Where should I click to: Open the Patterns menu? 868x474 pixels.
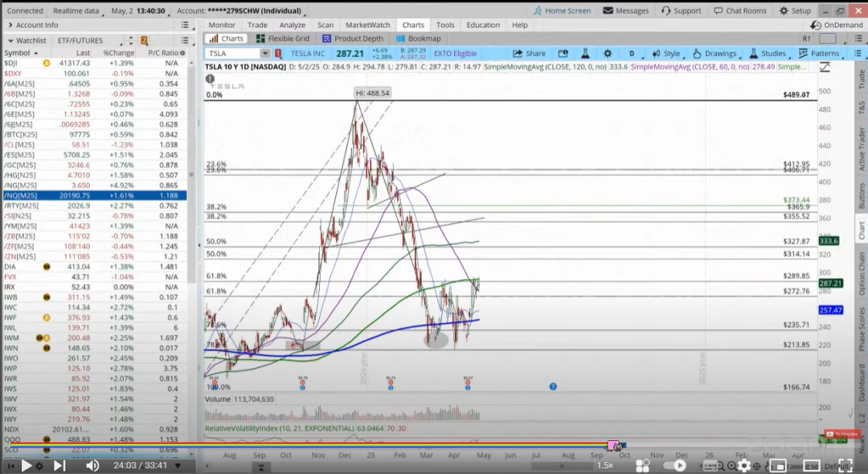(x=819, y=54)
